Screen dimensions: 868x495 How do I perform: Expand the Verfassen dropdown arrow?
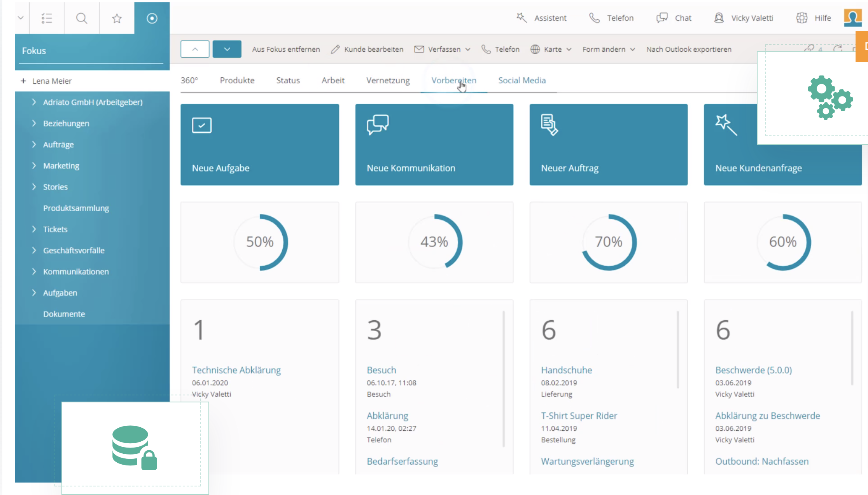point(468,49)
